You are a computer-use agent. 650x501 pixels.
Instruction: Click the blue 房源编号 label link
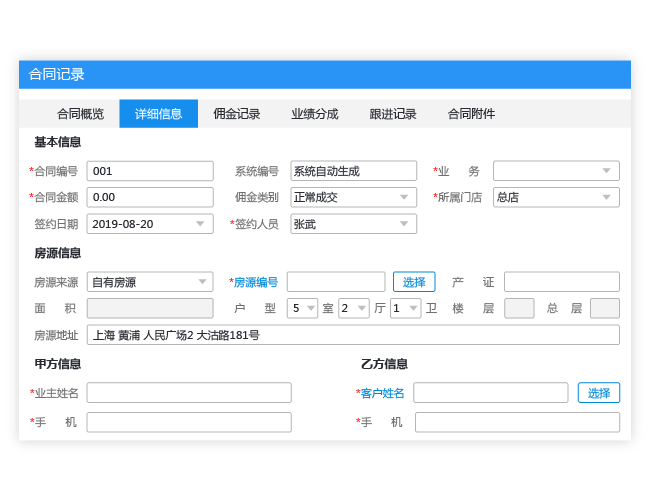(256, 282)
